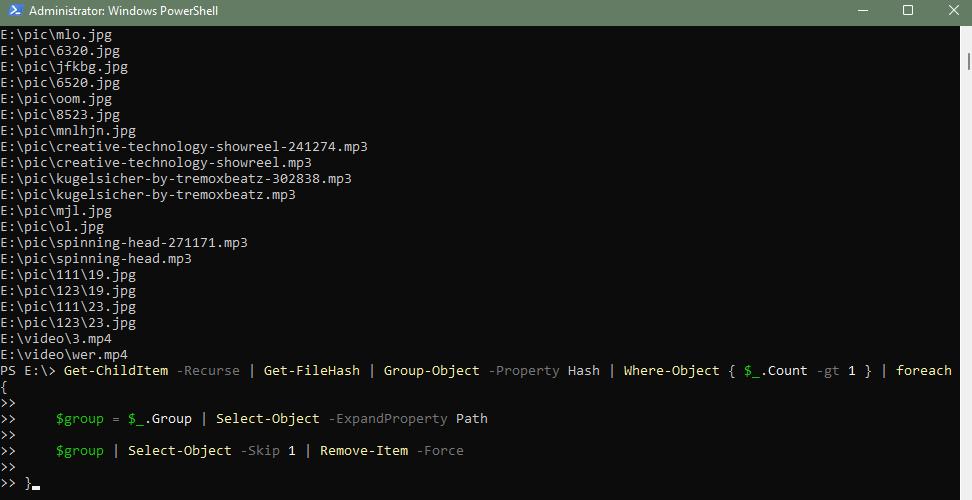Click the Get-FileHash cmdlet in the command
Image resolution: width=972 pixels, height=500 pixels.
(x=311, y=371)
